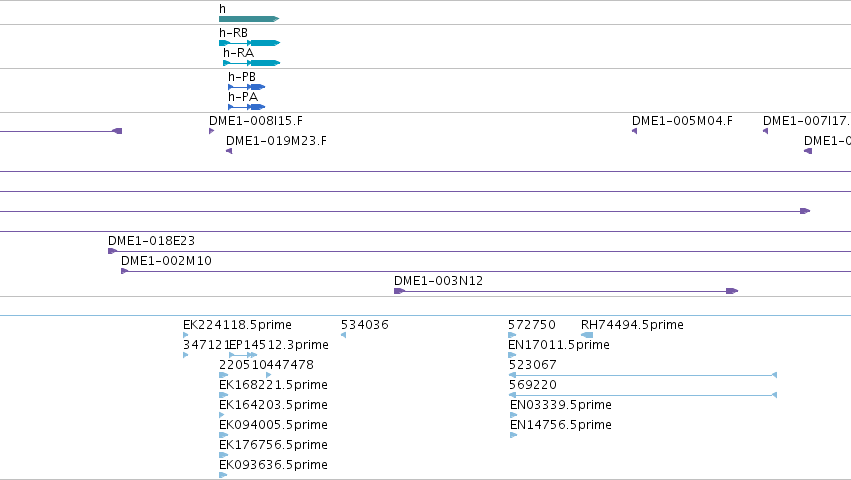Click the RH74494.5prime EST glyph

coord(587,335)
